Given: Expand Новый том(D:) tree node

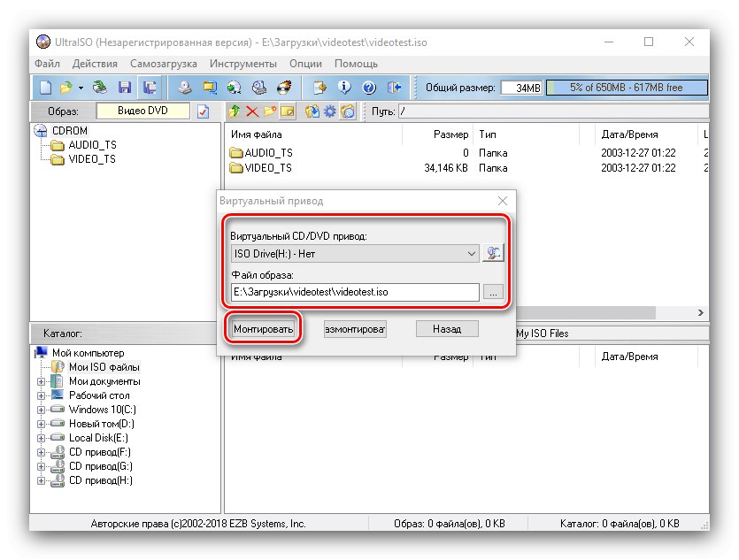Looking at the screenshot, I should click(41, 424).
